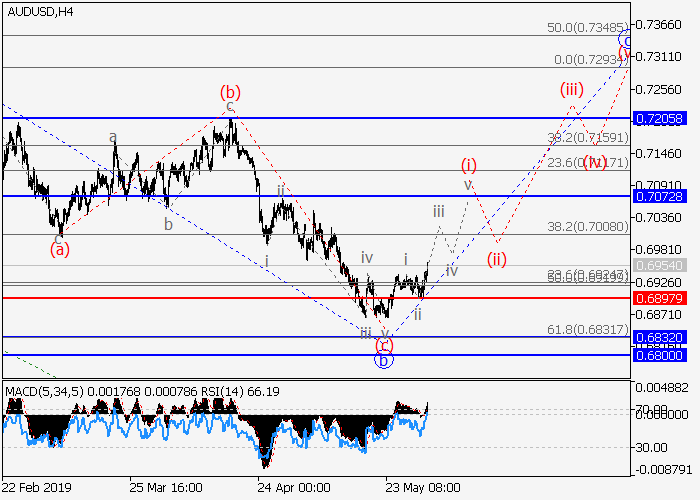Select the 38.2 (0.70080) Fibonacci label
Viewport: 700px width, 500px height.
click(589, 226)
